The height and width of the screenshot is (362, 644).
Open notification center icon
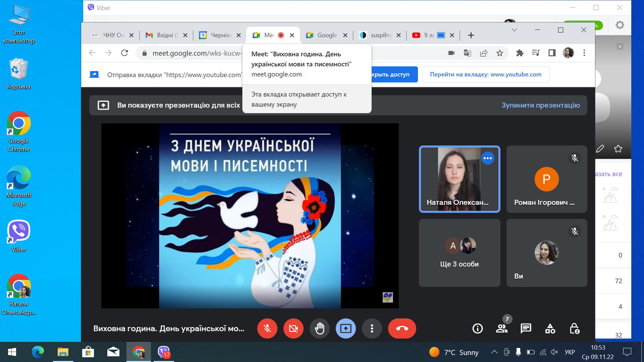tap(627, 352)
